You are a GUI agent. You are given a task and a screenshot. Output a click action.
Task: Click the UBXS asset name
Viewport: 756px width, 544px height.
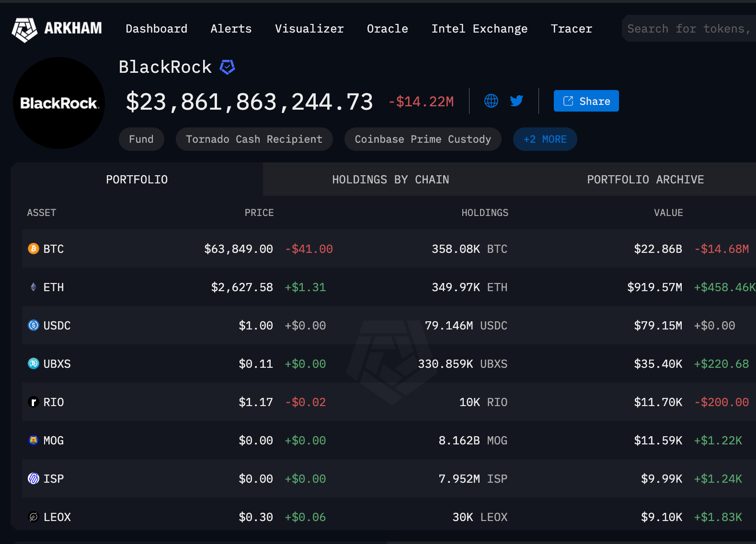pos(57,364)
